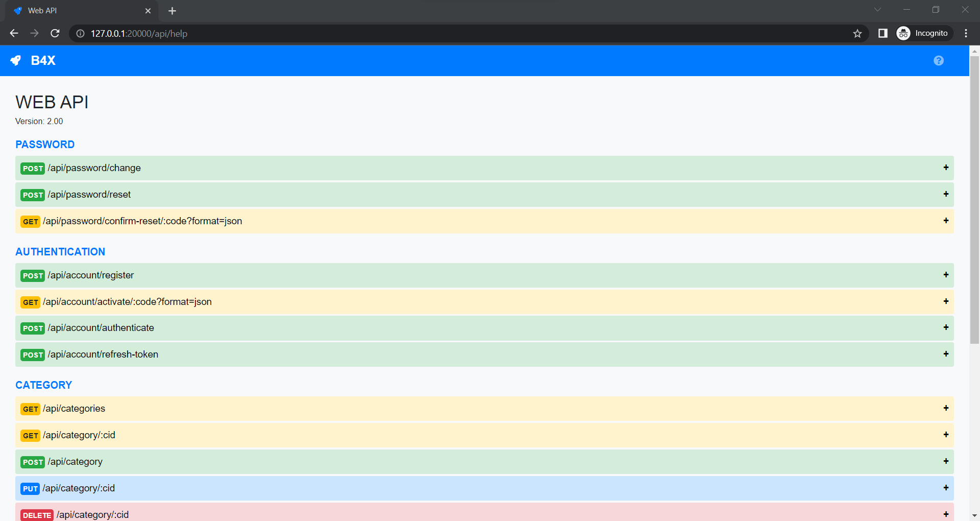Expand the GET /api/categories endpoint
Image resolution: width=980 pixels, height=521 pixels.
click(x=946, y=408)
